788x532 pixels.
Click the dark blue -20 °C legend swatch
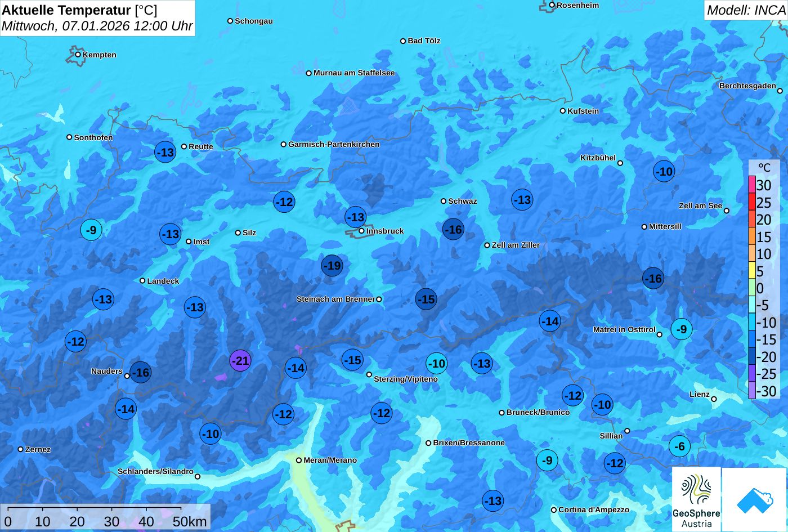point(752,356)
